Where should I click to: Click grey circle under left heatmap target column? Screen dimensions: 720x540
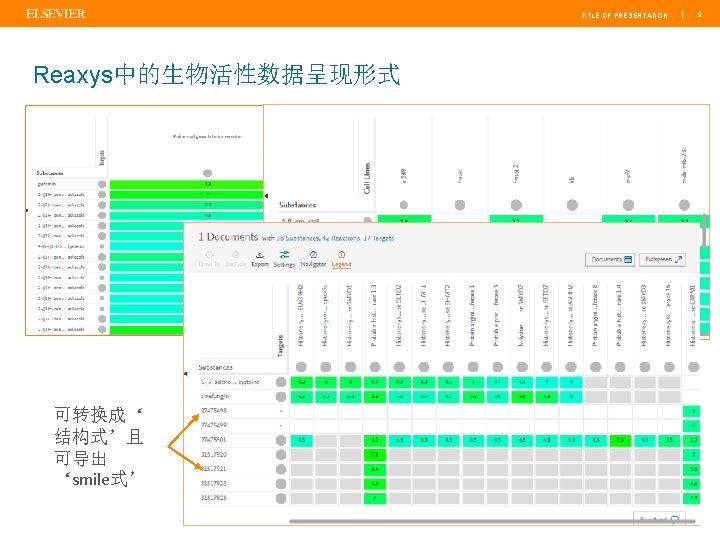click(208, 173)
